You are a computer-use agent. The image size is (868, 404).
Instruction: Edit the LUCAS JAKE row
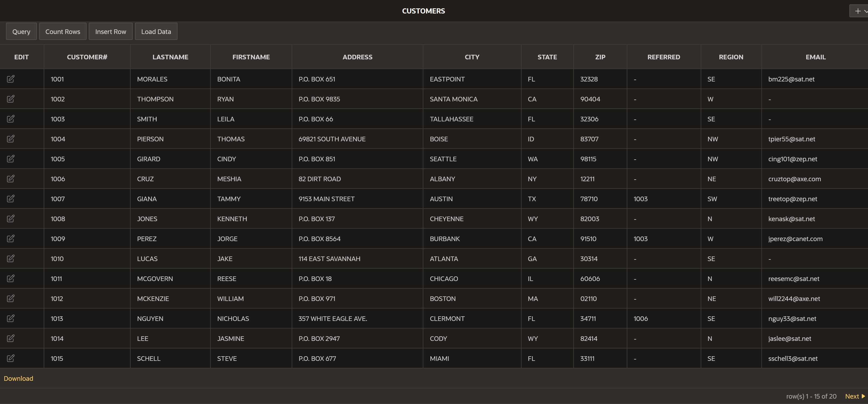[11, 258]
